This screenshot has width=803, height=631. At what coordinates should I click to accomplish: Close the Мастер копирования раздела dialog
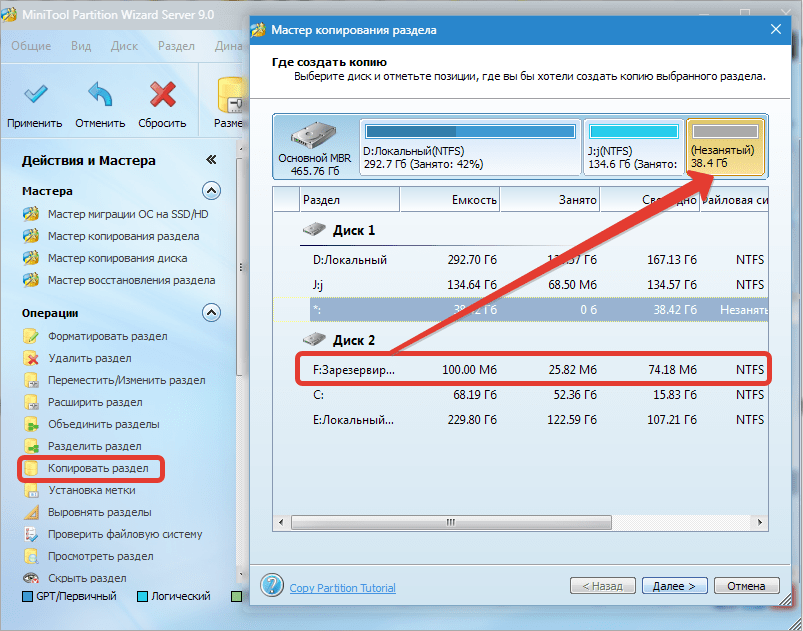776,29
